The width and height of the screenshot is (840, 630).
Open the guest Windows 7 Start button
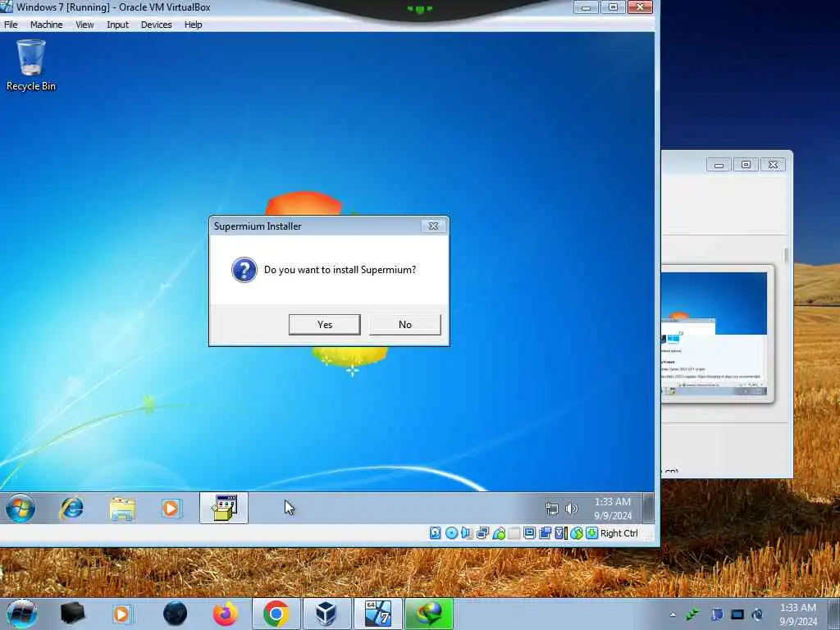click(21, 508)
